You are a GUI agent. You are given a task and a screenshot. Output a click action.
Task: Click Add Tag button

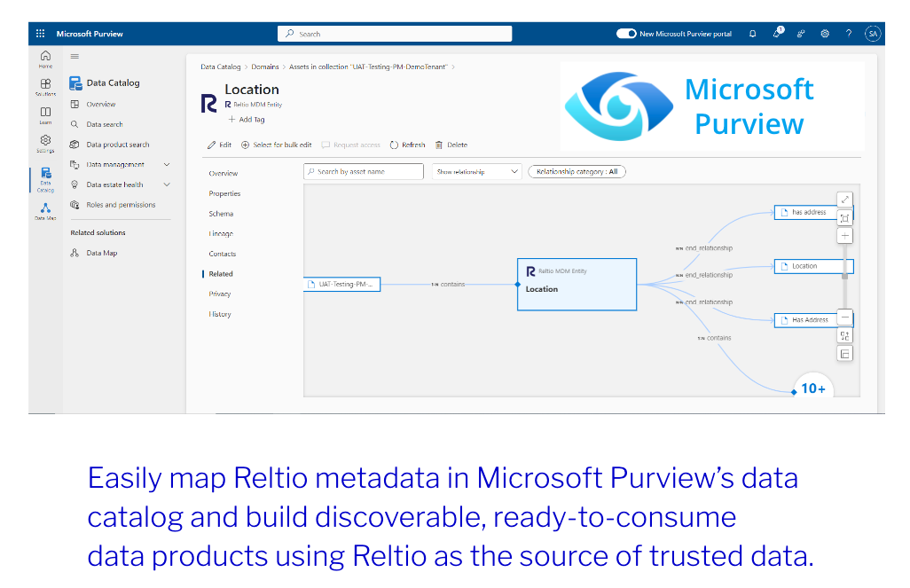pos(247,120)
